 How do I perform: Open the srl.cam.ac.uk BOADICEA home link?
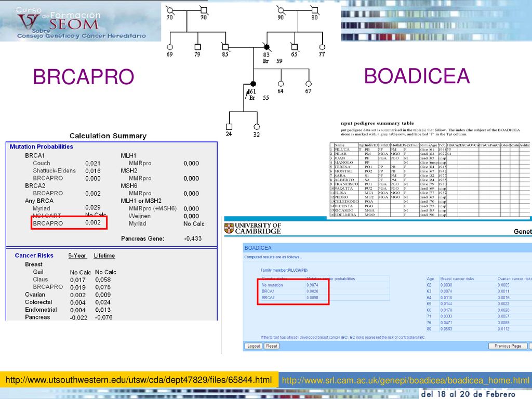click(405, 380)
